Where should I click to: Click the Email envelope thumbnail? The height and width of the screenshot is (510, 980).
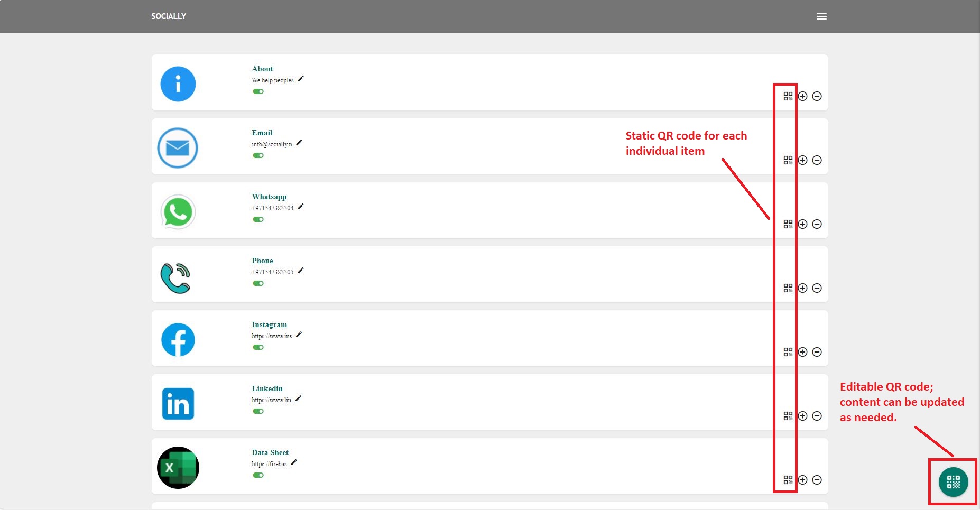pyautogui.click(x=178, y=148)
